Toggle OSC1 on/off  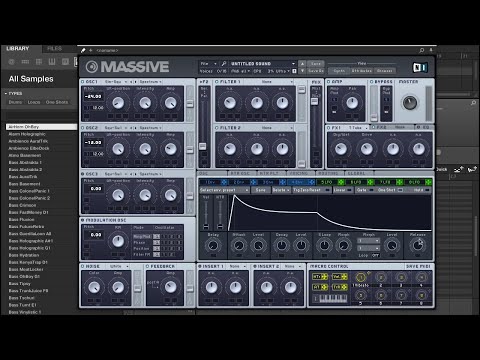(x=83, y=82)
